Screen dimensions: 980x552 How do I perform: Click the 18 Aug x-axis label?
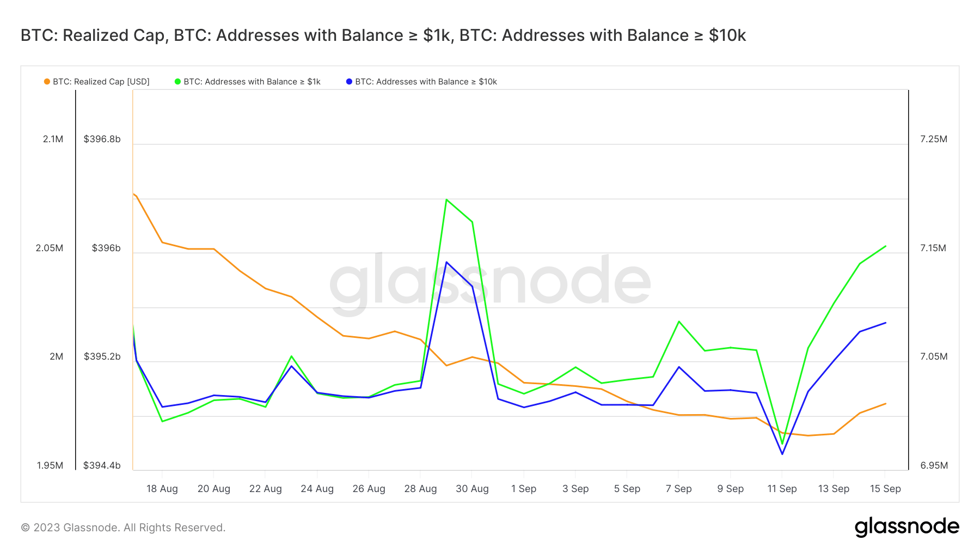pyautogui.click(x=162, y=489)
